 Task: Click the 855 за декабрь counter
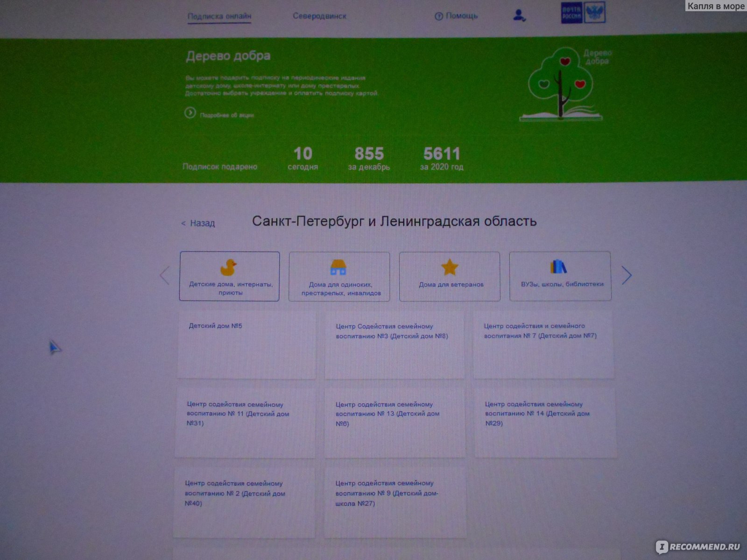coord(369,159)
